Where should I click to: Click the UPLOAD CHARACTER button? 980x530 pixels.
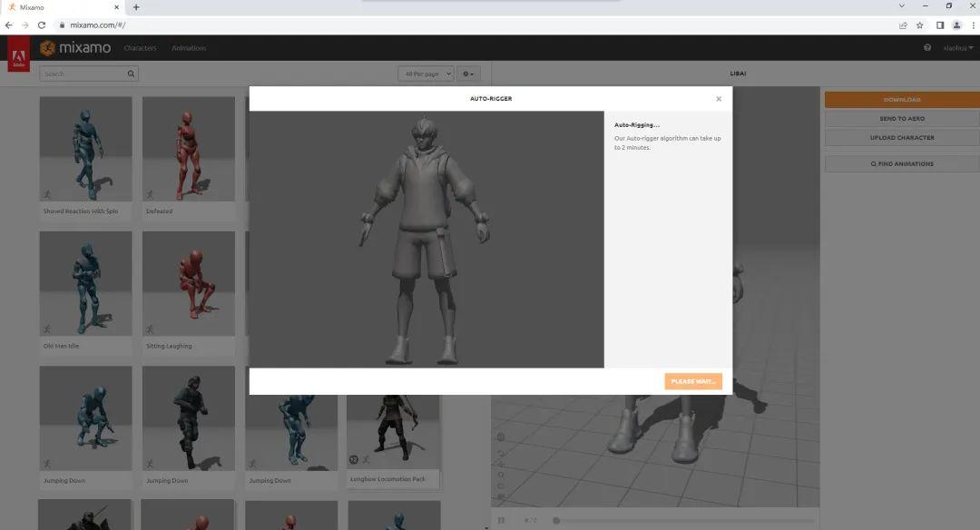(902, 137)
